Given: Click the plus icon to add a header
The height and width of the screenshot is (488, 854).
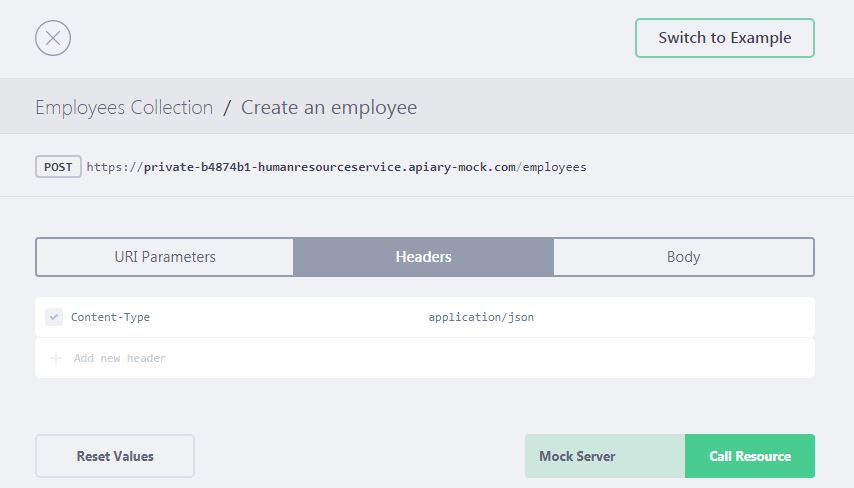Looking at the screenshot, I should click(55, 358).
